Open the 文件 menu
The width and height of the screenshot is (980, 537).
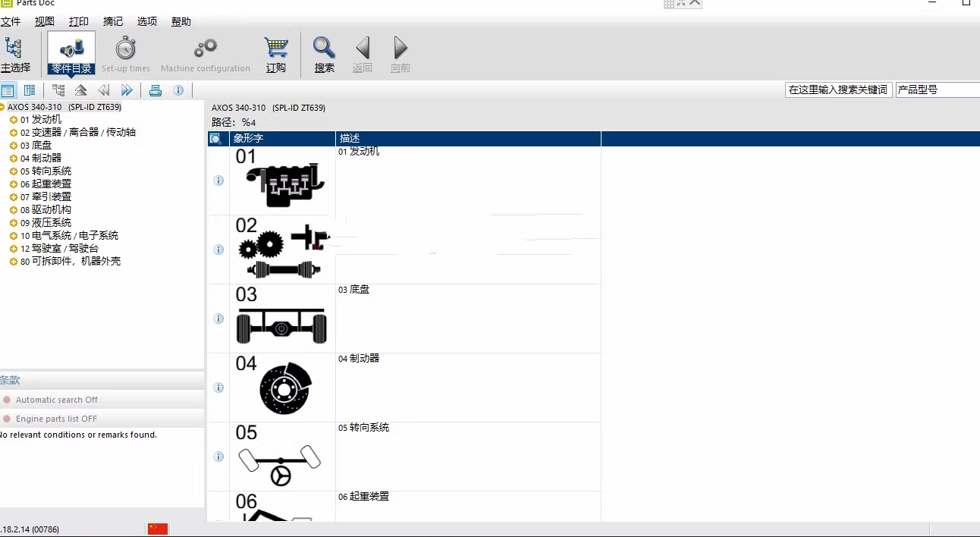pyautogui.click(x=11, y=21)
